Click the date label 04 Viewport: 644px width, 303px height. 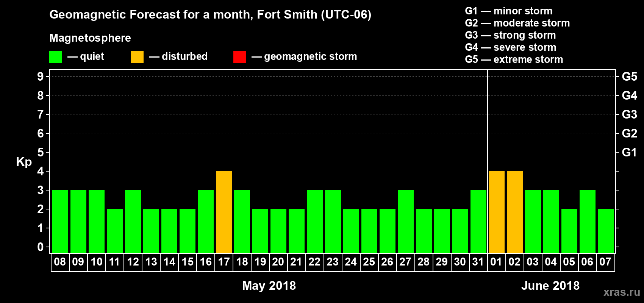[x=551, y=262]
